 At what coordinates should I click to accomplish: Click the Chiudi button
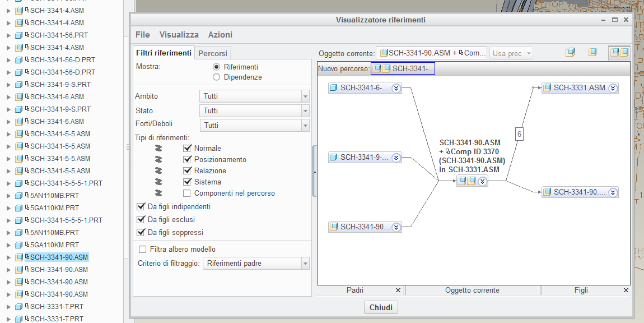(x=381, y=307)
